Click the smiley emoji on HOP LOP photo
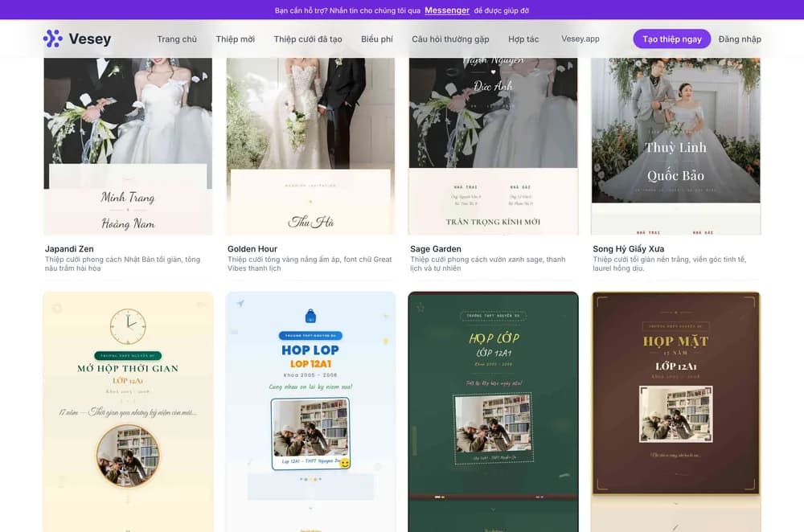Viewport: 804px width, 532px height. [345, 464]
